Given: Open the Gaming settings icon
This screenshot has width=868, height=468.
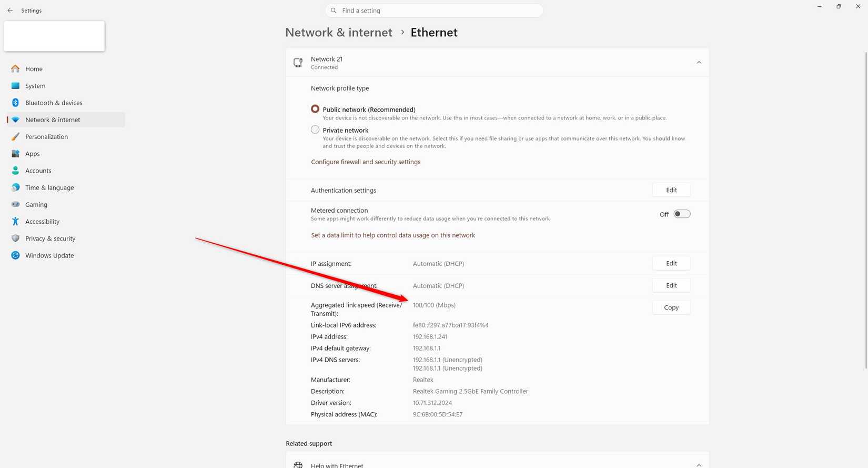Looking at the screenshot, I should (x=15, y=204).
